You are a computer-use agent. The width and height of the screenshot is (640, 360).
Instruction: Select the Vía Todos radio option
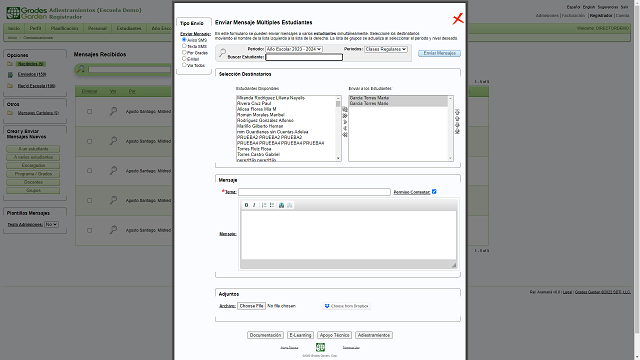tap(184, 65)
